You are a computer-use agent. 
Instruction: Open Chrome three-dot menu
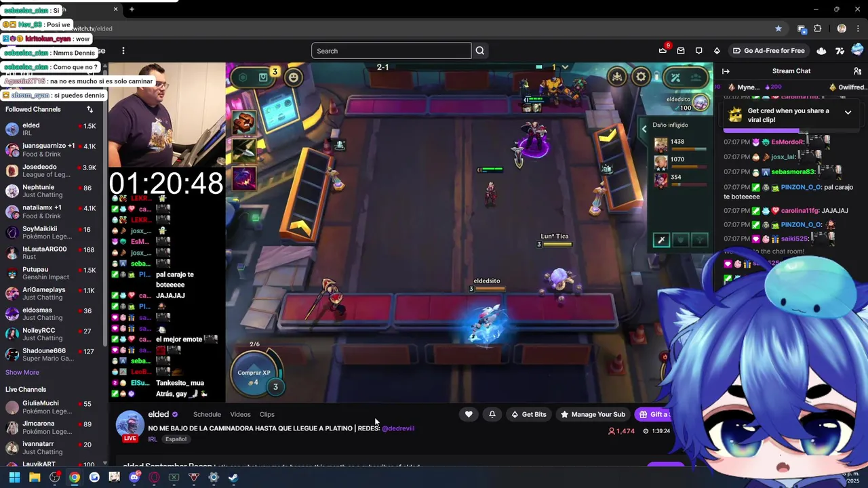pyautogui.click(x=857, y=28)
